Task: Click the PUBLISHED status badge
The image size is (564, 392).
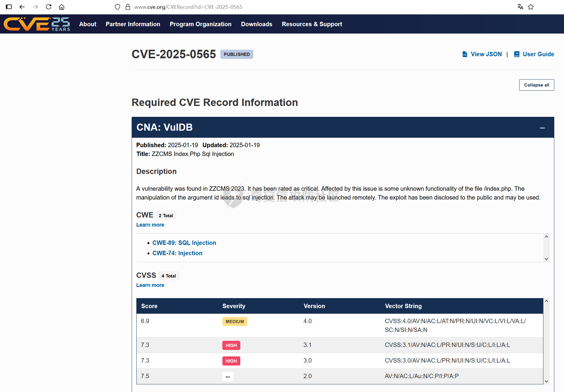Action: point(236,54)
